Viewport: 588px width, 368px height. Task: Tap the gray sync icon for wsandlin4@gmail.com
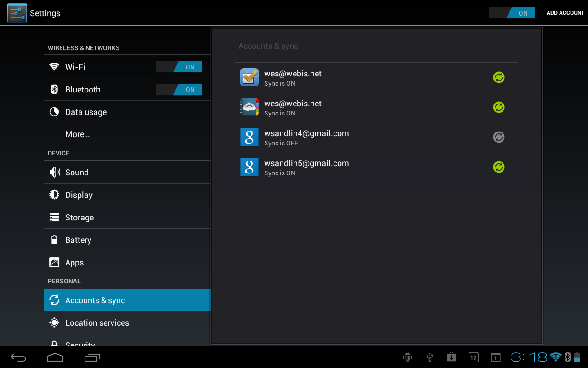[x=498, y=137]
